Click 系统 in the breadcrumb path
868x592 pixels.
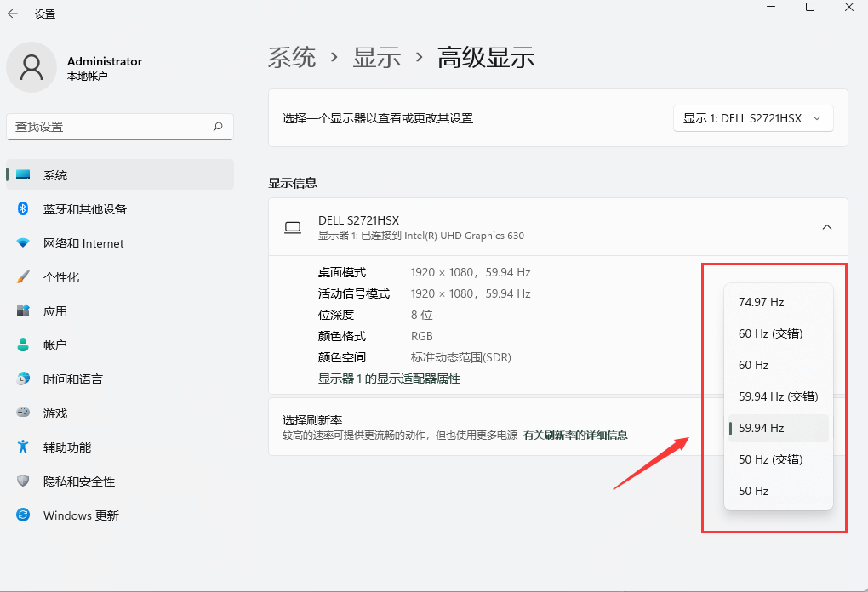click(291, 57)
